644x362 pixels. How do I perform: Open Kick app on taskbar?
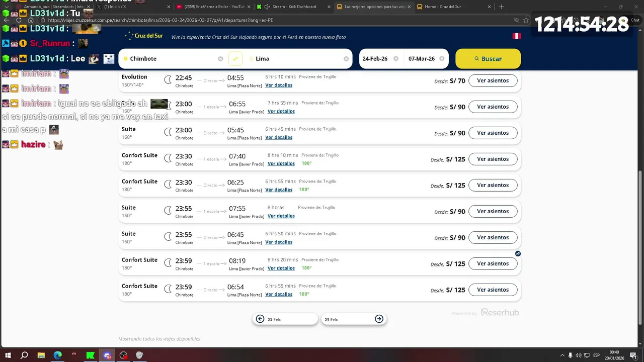(x=90, y=355)
